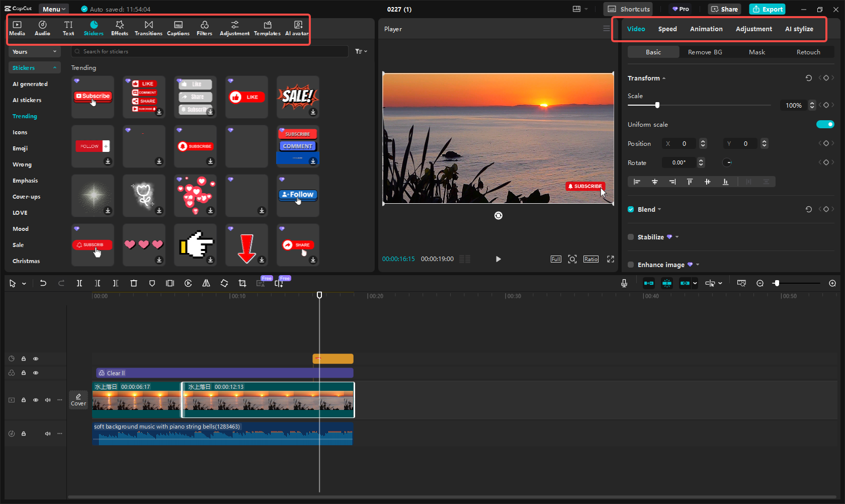The width and height of the screenshot is (845, 504).
Task: Turn off the Uniform scale toggle
Action: point(825,124)
